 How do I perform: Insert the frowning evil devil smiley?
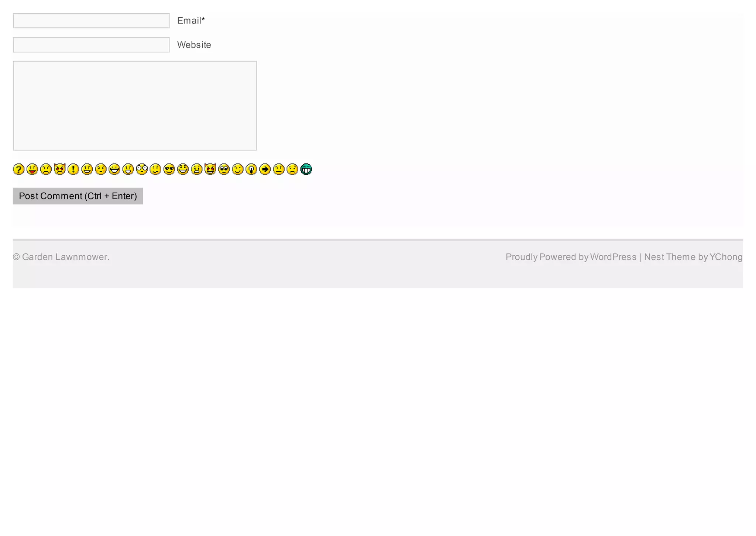[x=59, y=169]
